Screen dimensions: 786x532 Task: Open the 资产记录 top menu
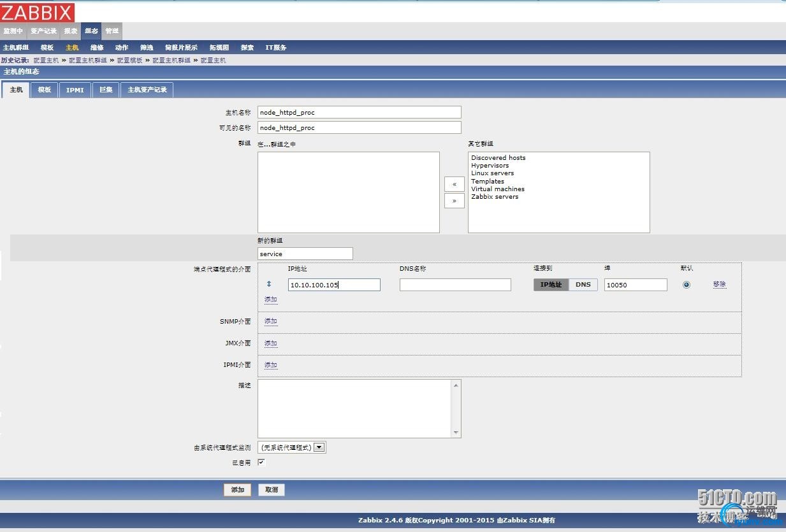(43, 31)
